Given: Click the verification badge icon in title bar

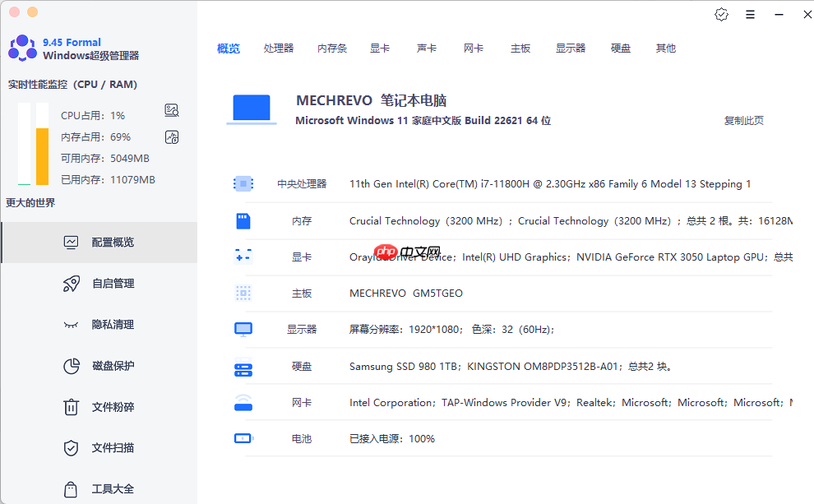Looking at the screenshot, I should point(721,14).
